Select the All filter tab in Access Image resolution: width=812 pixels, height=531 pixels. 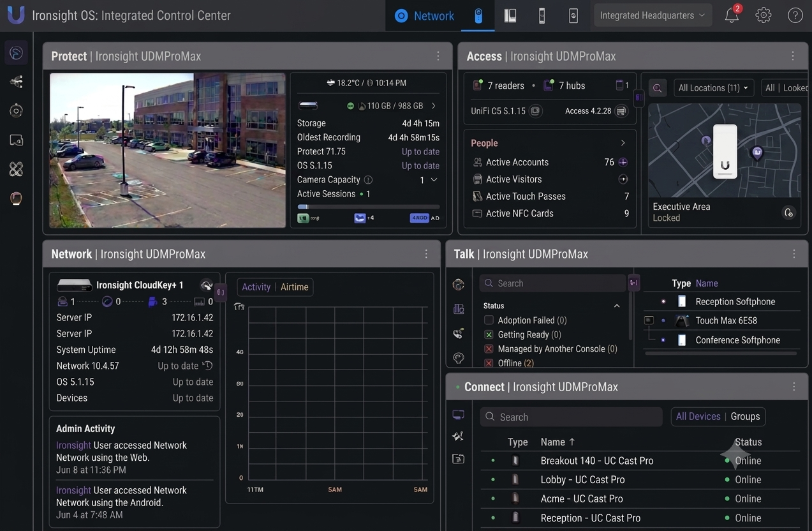click(x=770, y=88)
